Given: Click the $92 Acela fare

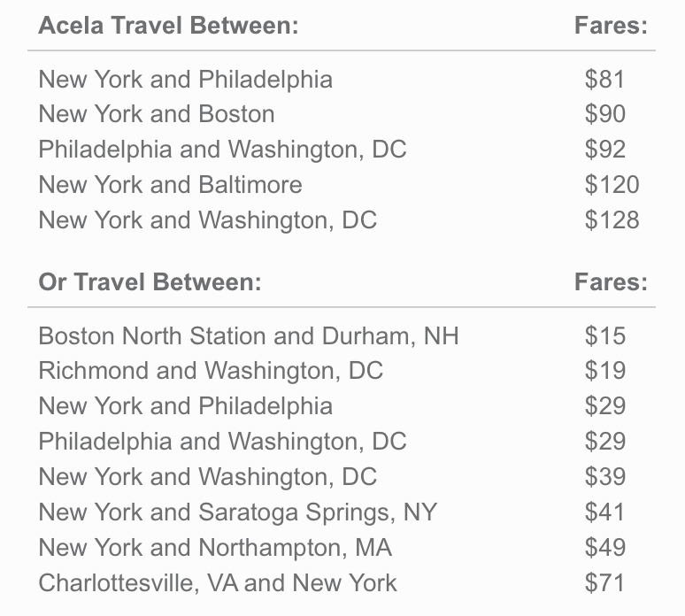Looking at the screenshot, I should coord(604,150).
